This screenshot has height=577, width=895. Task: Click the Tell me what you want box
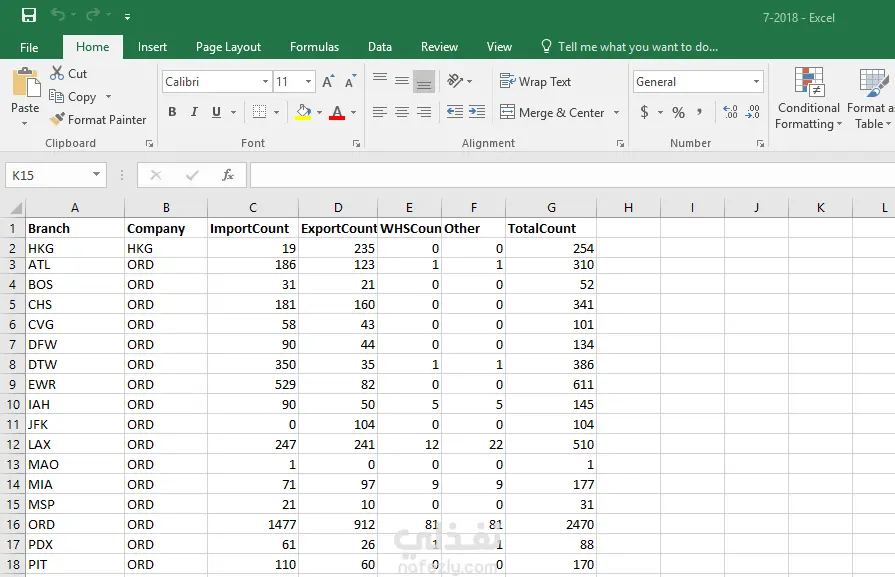629,47
